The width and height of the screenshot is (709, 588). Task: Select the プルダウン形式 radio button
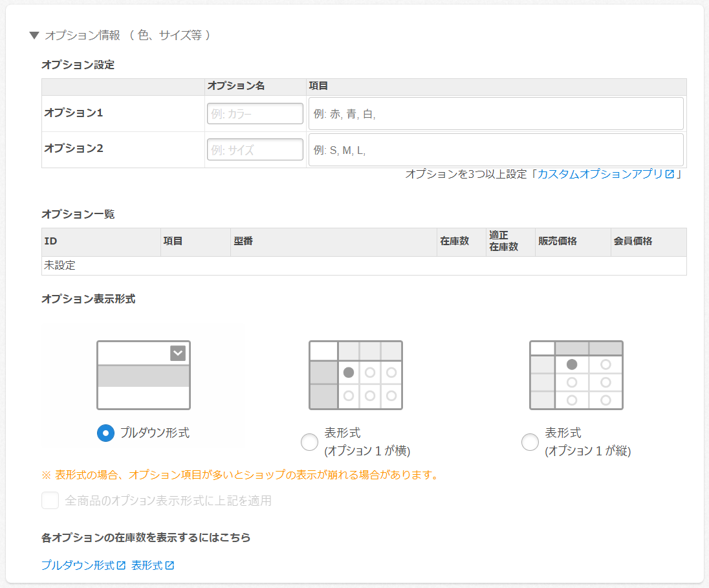tap(105, 433)
